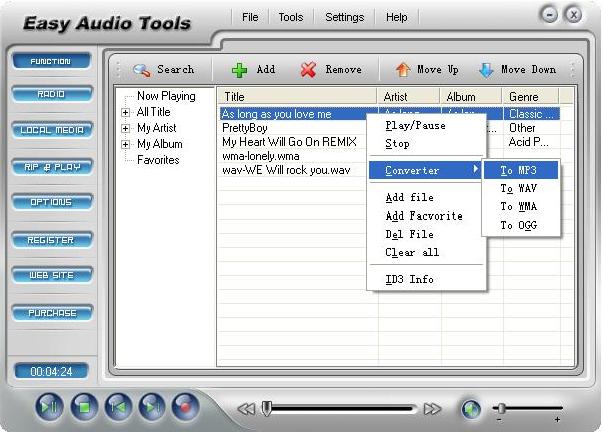Click the REGISTER sidebar button
This screenshot has height=434, width=603.
coord(52,240)
